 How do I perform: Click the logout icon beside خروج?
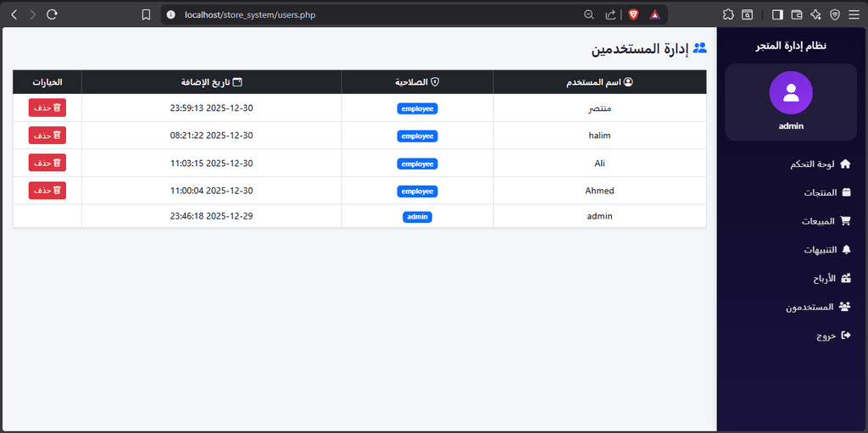tap(845, 335)
